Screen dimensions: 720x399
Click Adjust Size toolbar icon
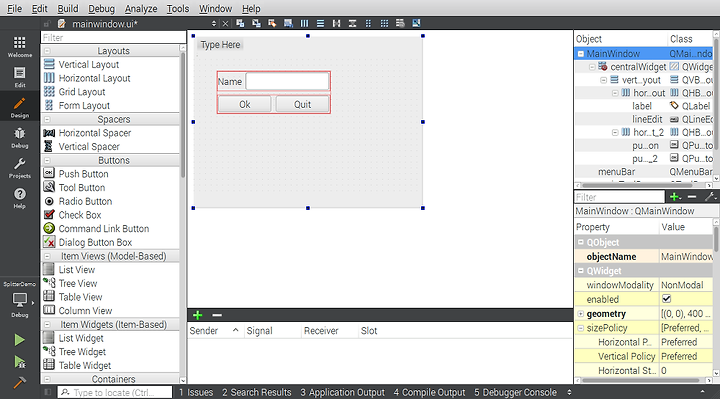tap(416, 23)
